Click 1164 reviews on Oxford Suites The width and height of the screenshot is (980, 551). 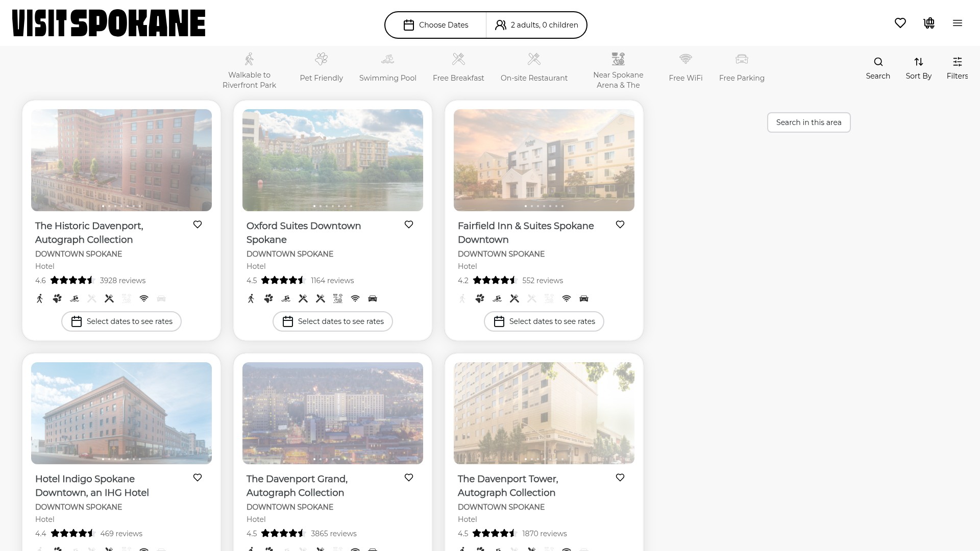pyautogui.click(x=332, y=281)
